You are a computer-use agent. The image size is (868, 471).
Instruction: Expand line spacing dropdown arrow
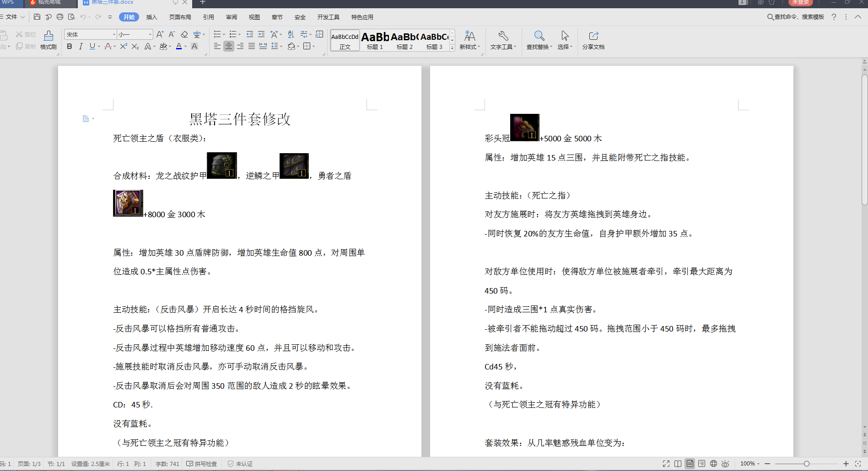[281, 46]
